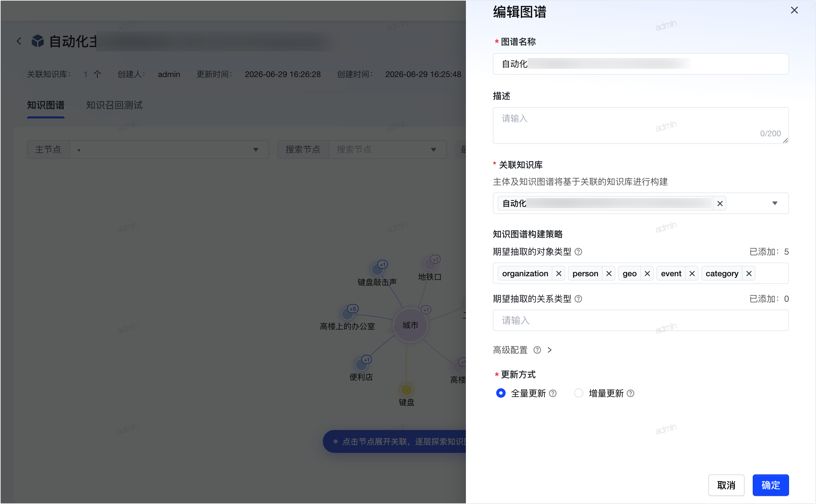Click the 地铁口 node
Screen dimensions: 816x504
tap(430, 264)
